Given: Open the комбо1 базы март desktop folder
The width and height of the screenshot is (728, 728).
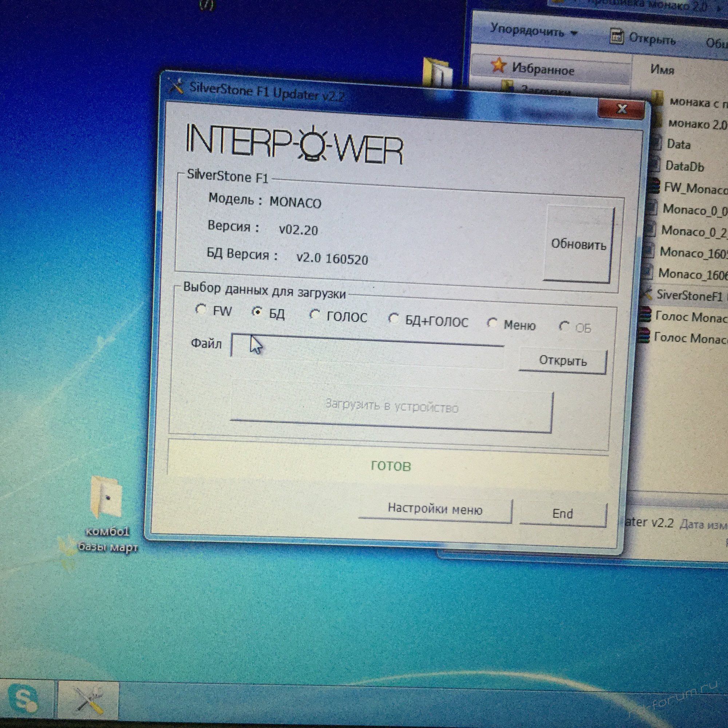Looking at the screenshot, I should point(107,514).
